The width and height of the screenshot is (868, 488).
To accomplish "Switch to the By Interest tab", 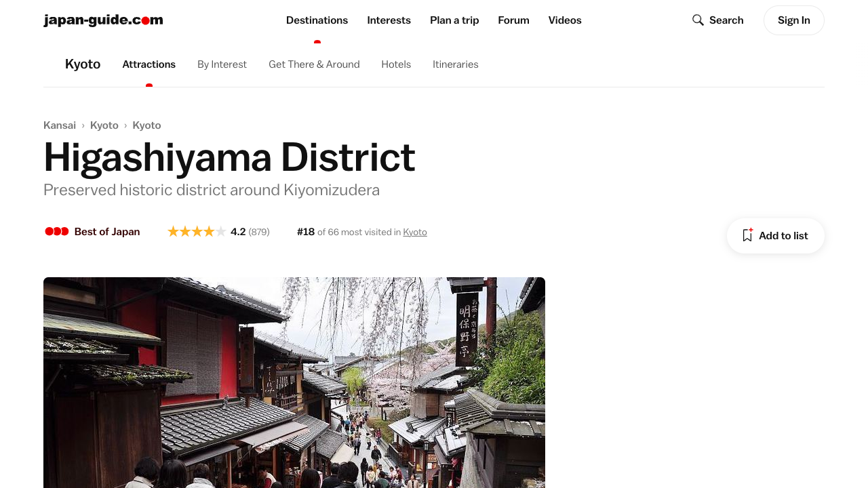I will click(222, 64).
